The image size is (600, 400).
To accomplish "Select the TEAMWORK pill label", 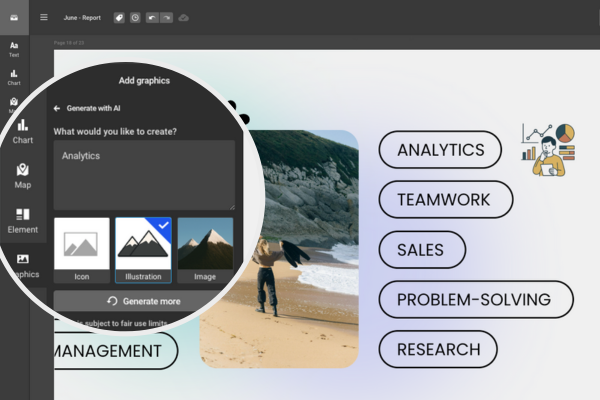I will [446, 199].
